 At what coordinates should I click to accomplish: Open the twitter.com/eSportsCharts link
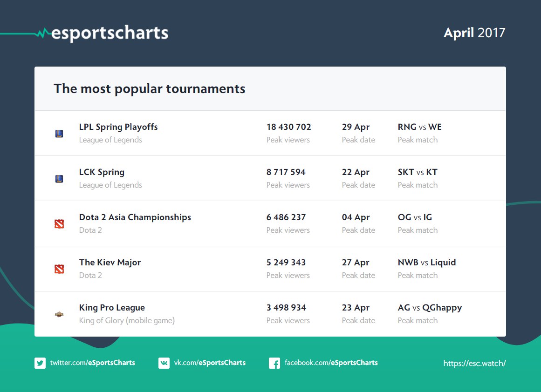tap(92, 363)
